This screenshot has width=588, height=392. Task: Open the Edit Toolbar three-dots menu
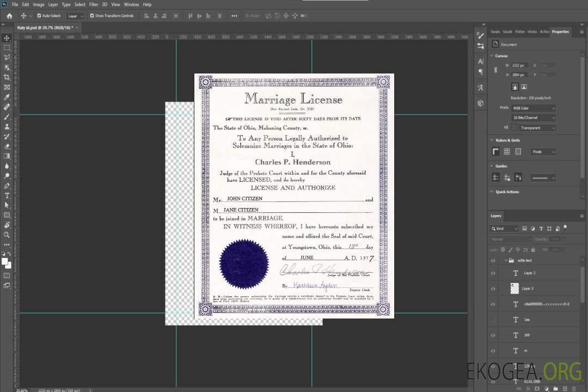point(7,244)
